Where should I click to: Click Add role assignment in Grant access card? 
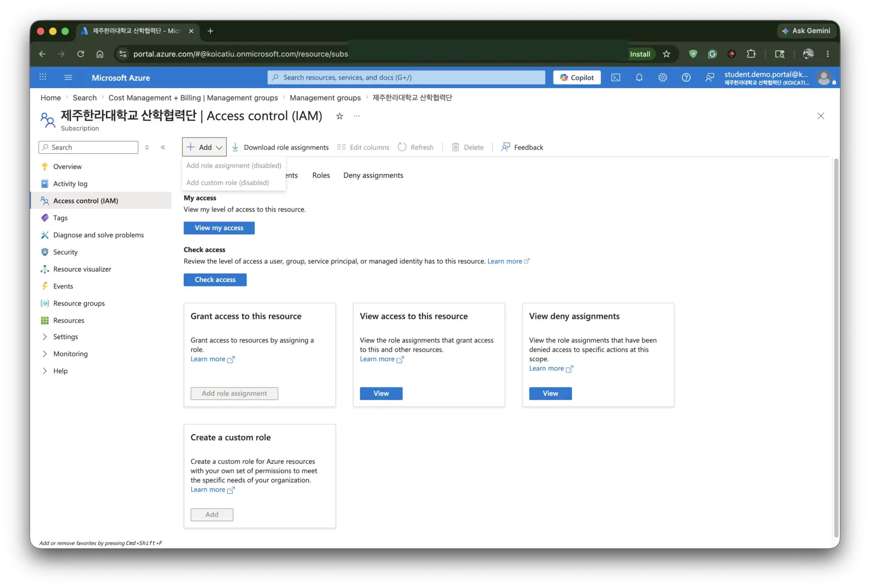coord(234,393)
